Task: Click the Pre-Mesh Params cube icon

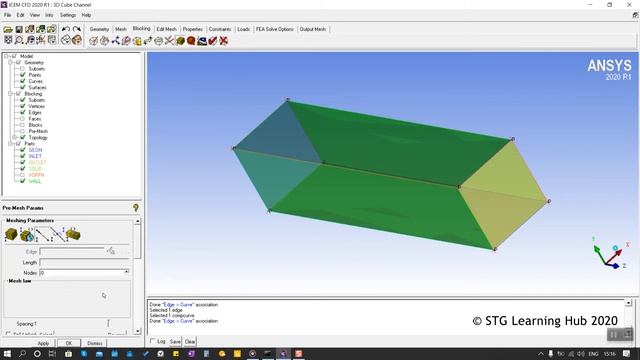Action: click(x=180, y=41)
